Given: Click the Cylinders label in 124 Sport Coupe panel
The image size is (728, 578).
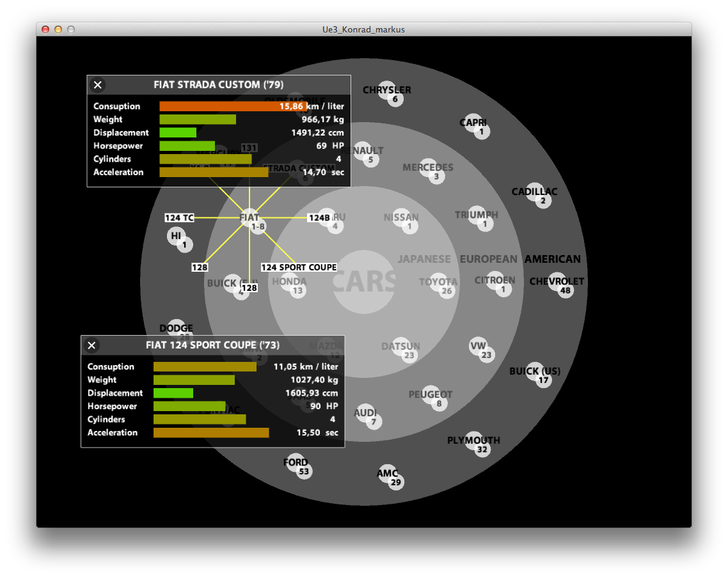Looking at the screenshot, I should tap(106, 419).
